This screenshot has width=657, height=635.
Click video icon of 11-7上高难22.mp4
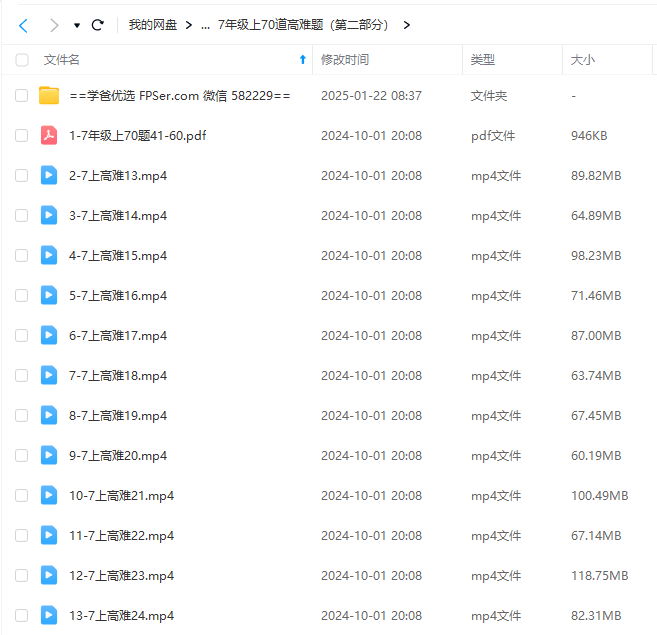49,535
